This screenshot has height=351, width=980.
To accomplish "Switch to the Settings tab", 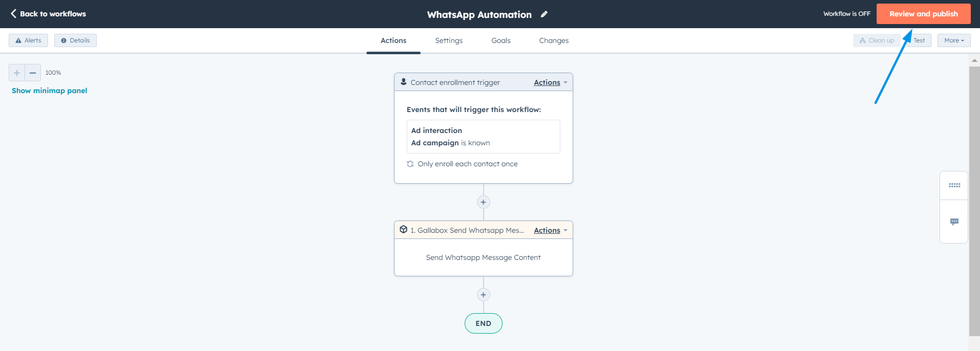I will (x=448, y=40).
